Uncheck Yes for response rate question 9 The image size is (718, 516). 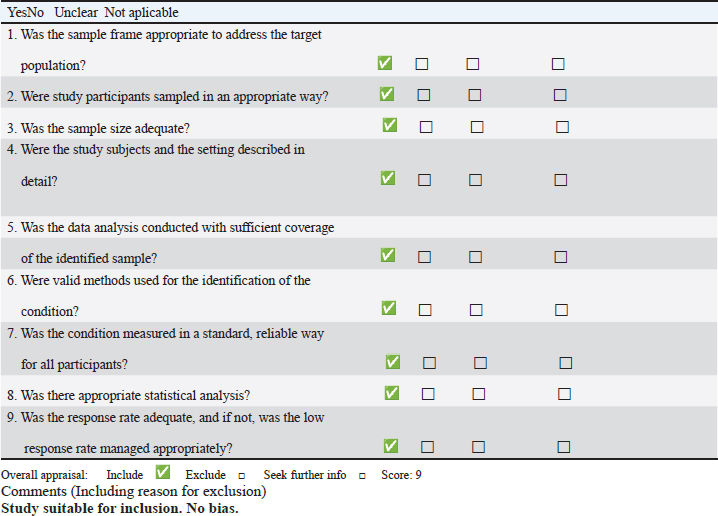tap(391, 446)
